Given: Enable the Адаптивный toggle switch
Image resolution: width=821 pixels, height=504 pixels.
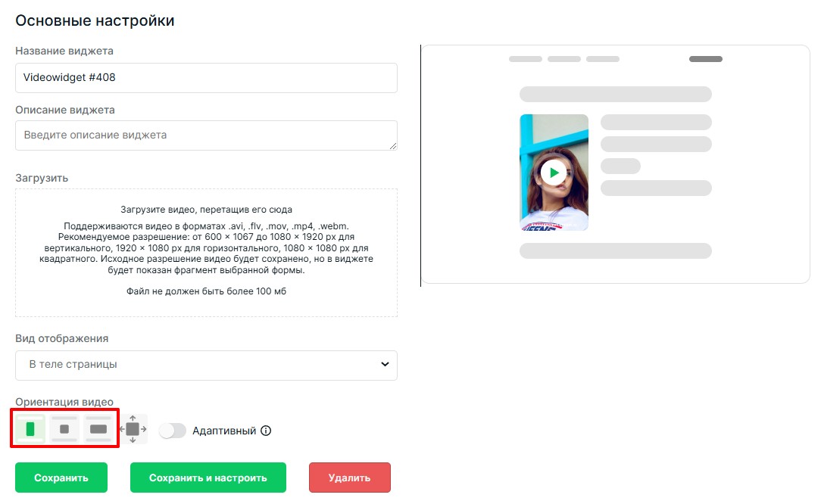Looking at the screenshot, I should [x=173, y=431].
